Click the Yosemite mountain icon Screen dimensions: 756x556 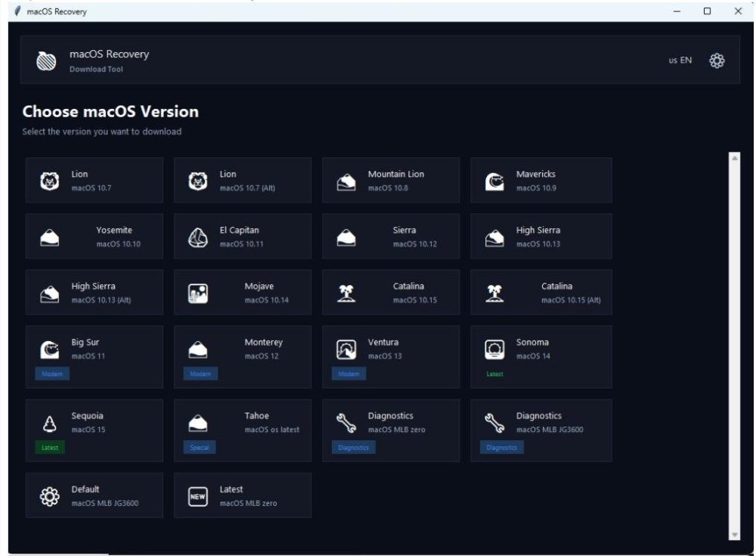[x=50, y=238]
